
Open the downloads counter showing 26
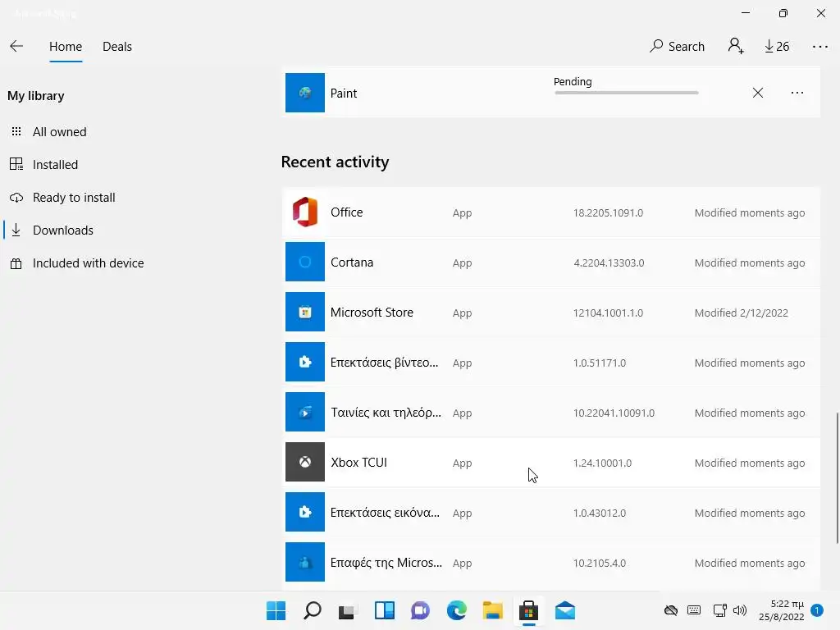[x=777, y=47]
